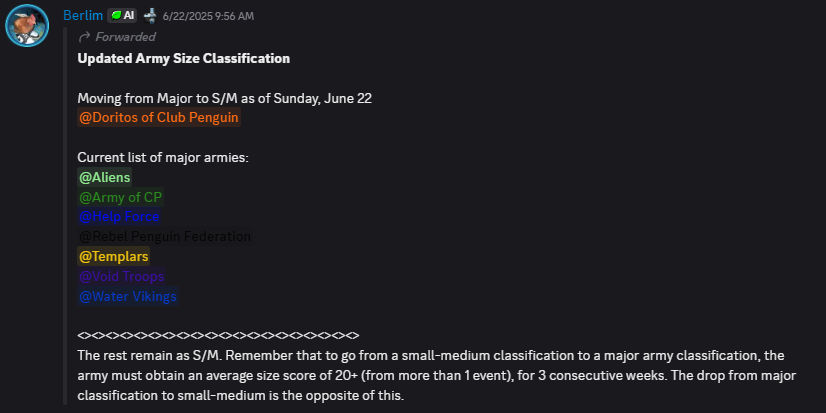
Task: Select the Army of CP mention
Action: [x=120, y=197]
